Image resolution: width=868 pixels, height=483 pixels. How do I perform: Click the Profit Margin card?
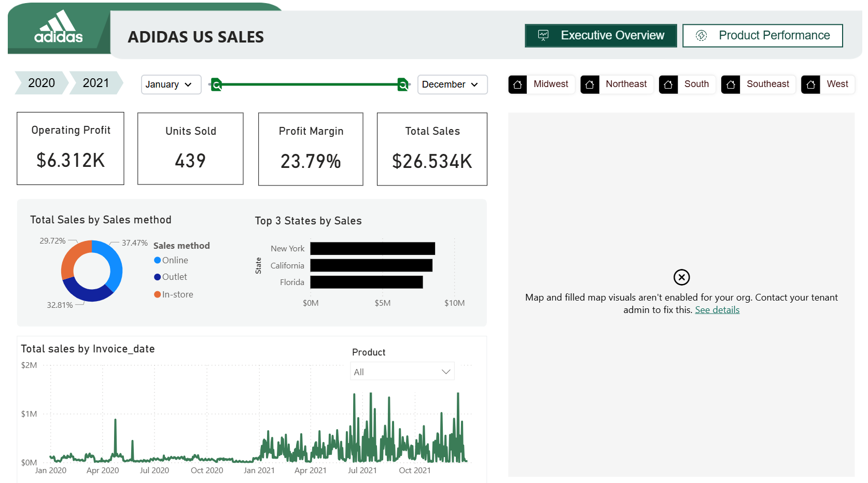[x=311, y=149]
